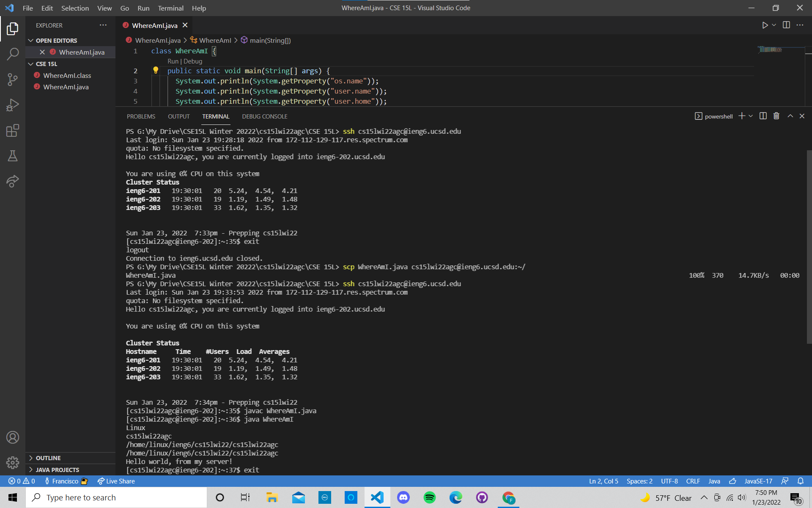
Task: Click the Run code lens link
Action: [x=173, y=61]
